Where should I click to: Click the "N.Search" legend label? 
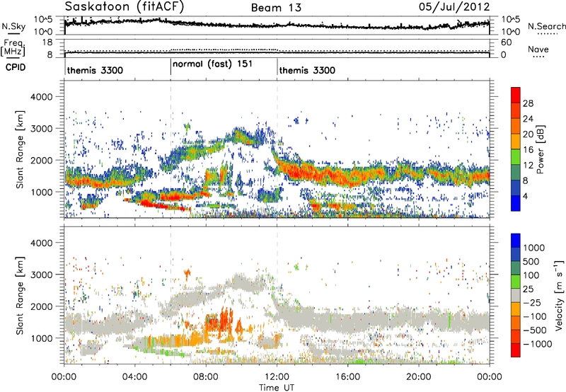[x=546, y=26]
